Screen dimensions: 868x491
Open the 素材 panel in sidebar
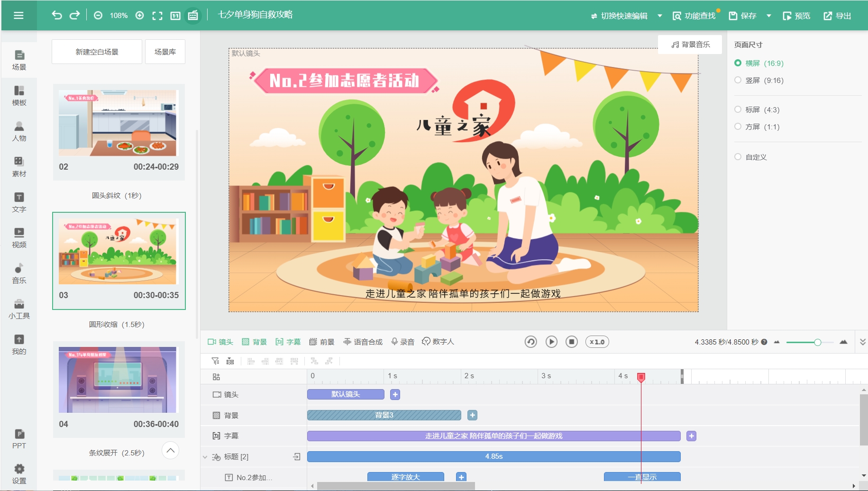19,167
